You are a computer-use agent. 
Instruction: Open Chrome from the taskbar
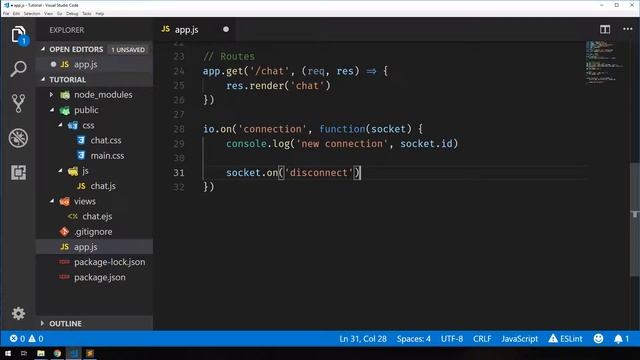pos(57,353)
